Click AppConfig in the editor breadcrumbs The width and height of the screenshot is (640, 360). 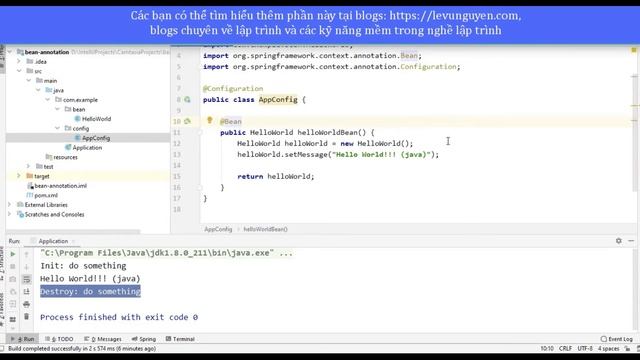[x=218, y=229]
